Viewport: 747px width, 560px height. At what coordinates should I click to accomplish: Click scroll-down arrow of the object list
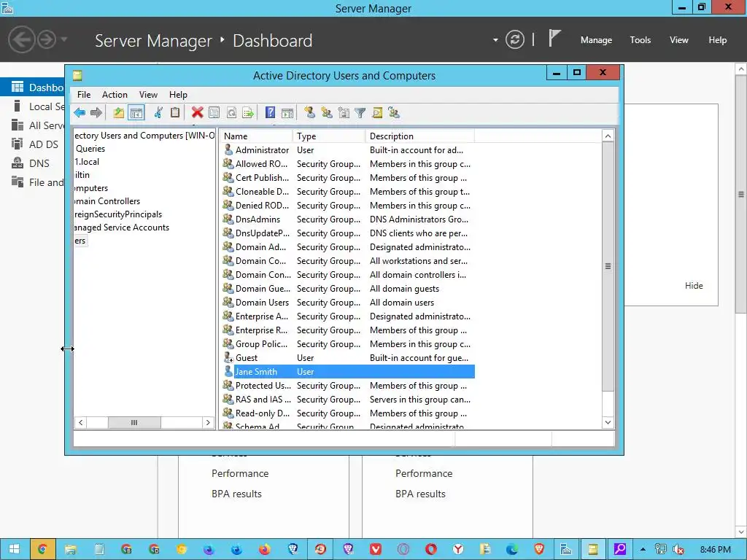(608, 422)
